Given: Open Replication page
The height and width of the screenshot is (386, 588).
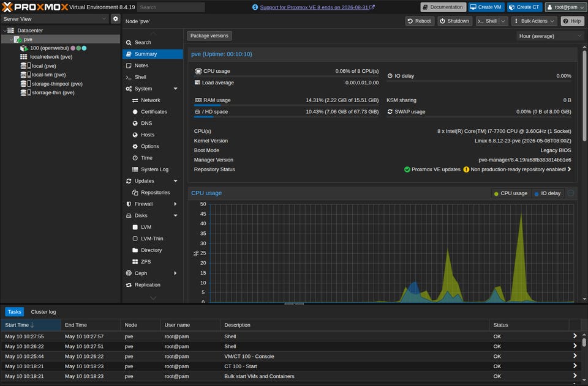Looking at the screenshot, I should pyautogui.click(x=153, y=285).
